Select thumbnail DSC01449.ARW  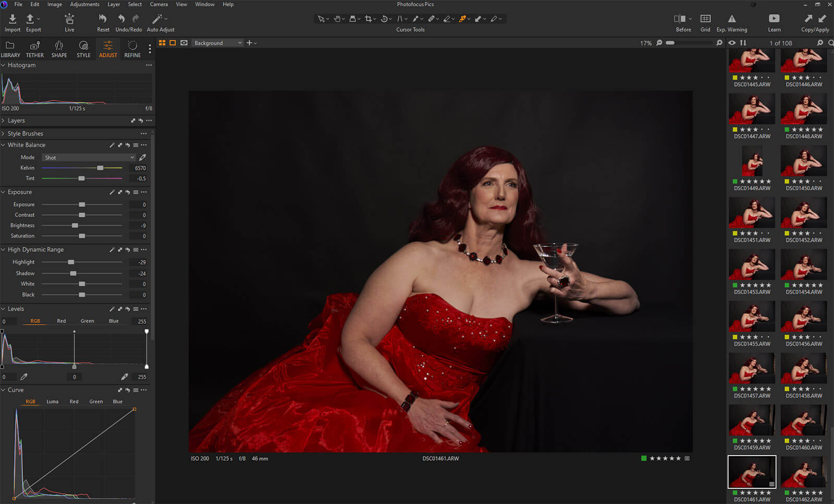(x=752, y=162)
